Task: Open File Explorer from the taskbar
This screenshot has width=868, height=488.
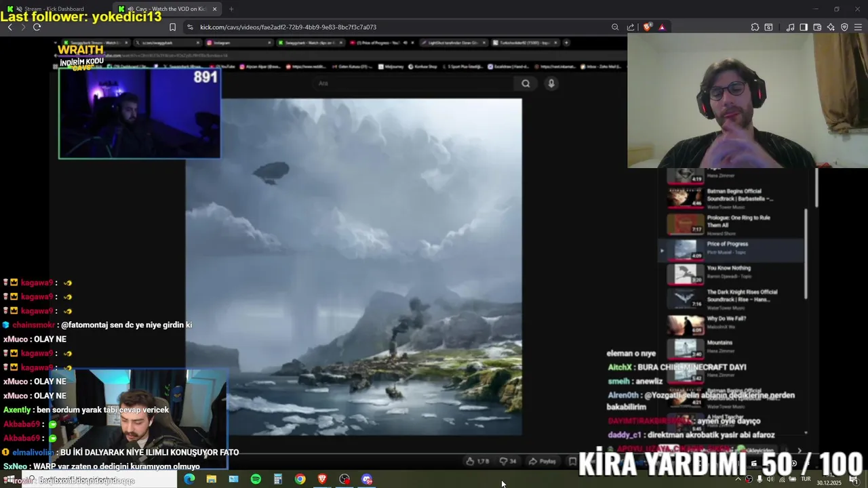Action: [212, 479]
